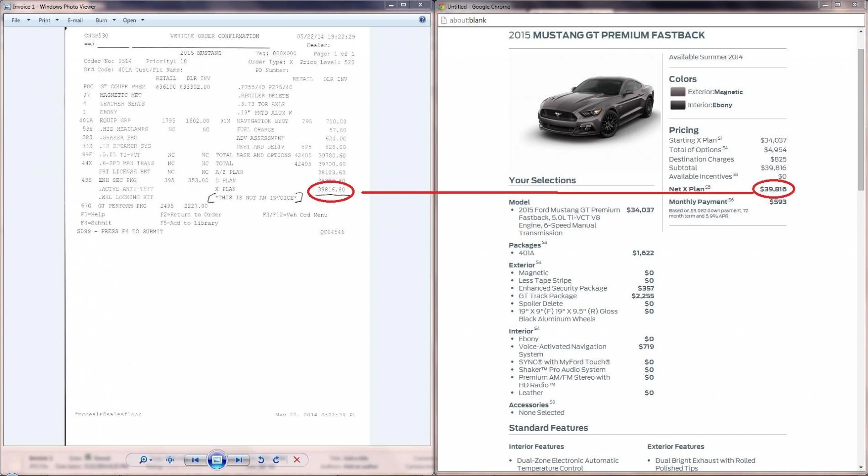The height and width of the screenshot is (476, 868).
Task: Open Photo Viewer help icon
Action: tap(422, 20)
